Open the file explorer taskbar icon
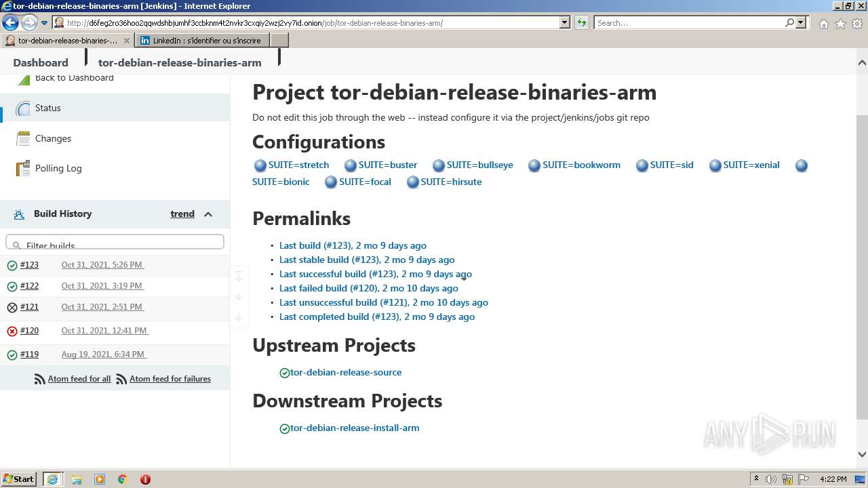Viewport: 868px width, 488px height. pyautogui.click(x=76, y=479)
